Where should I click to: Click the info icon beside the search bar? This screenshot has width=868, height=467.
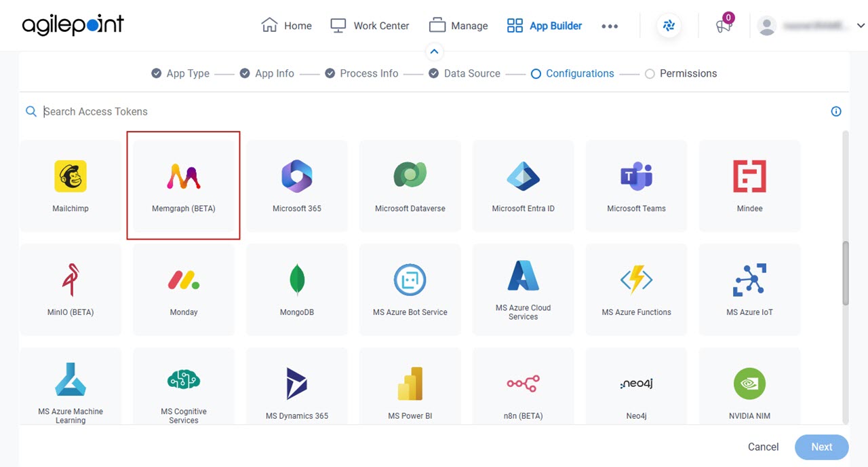(x=836, y=111)
